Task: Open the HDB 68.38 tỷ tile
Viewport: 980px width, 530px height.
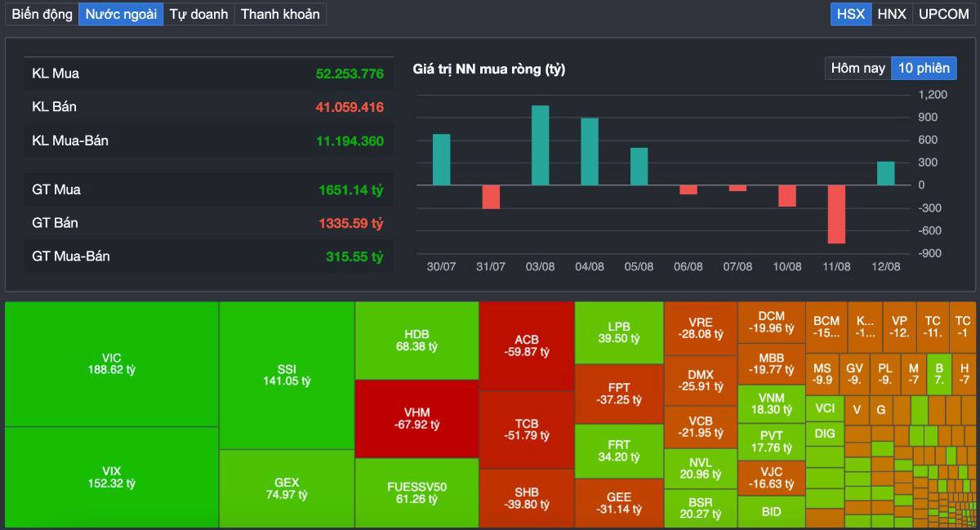Action: point(416,341)
